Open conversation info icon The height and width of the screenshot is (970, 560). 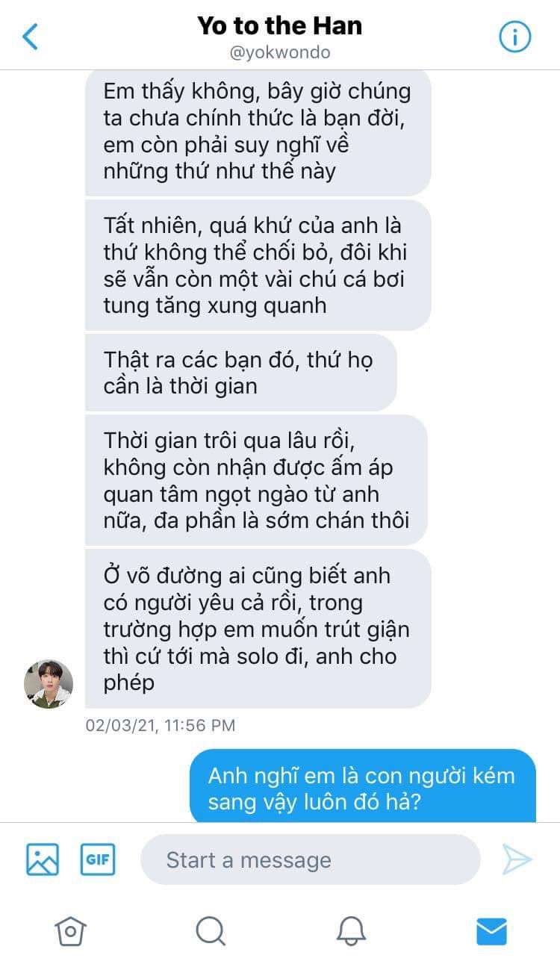coord(514,37)
